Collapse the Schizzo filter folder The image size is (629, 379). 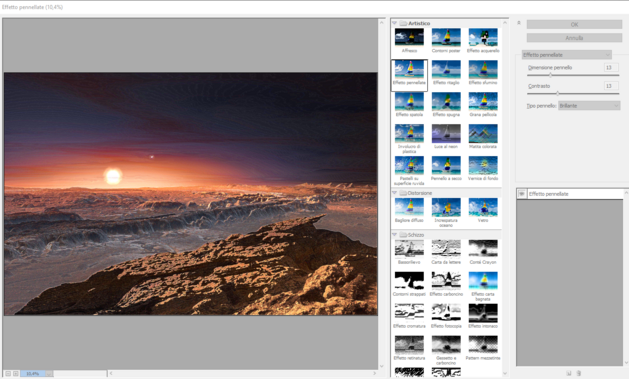[x=394, y=235]
